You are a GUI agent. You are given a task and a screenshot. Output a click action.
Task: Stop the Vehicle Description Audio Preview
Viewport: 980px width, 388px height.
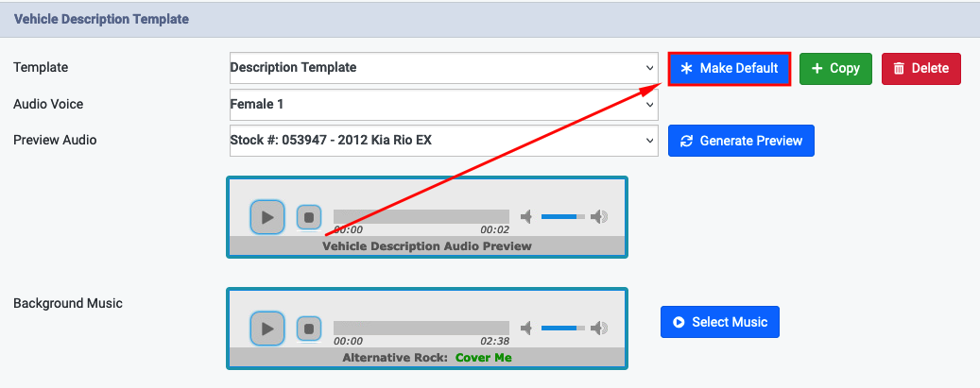(x=309, y=217)
